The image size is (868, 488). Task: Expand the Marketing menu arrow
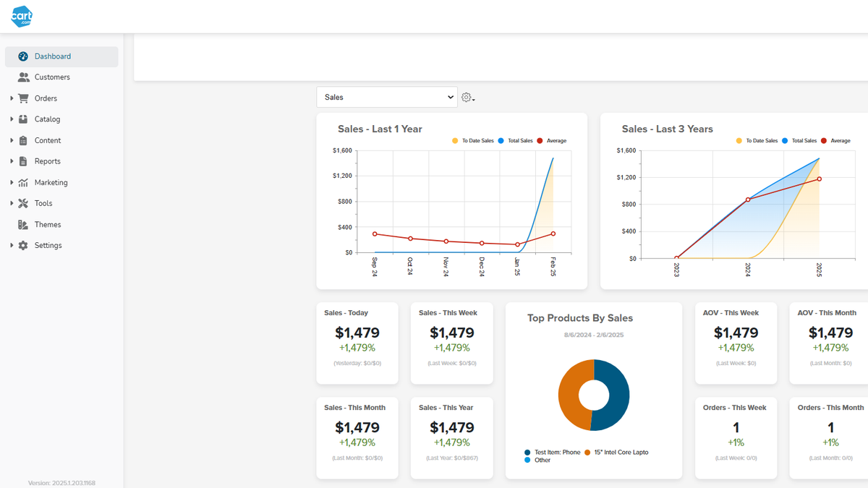tap(12, 182)
